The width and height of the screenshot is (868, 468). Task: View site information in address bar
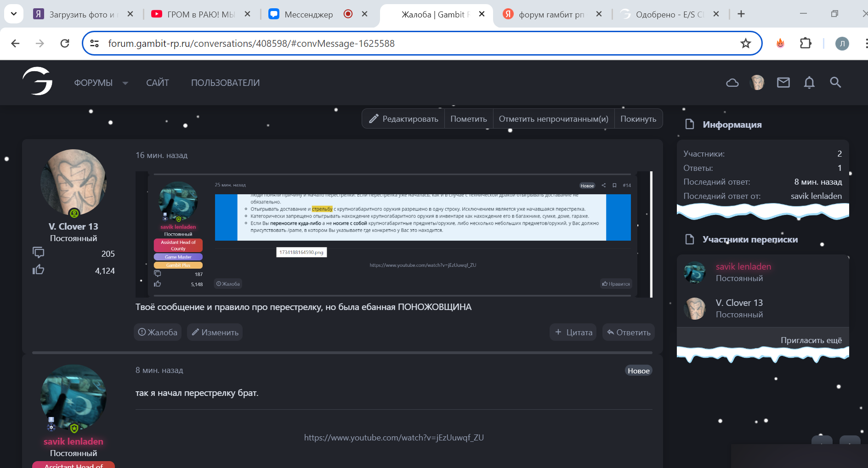95,44
